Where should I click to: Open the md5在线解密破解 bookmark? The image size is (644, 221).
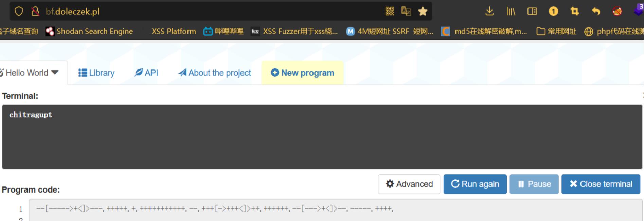(484, 32)
